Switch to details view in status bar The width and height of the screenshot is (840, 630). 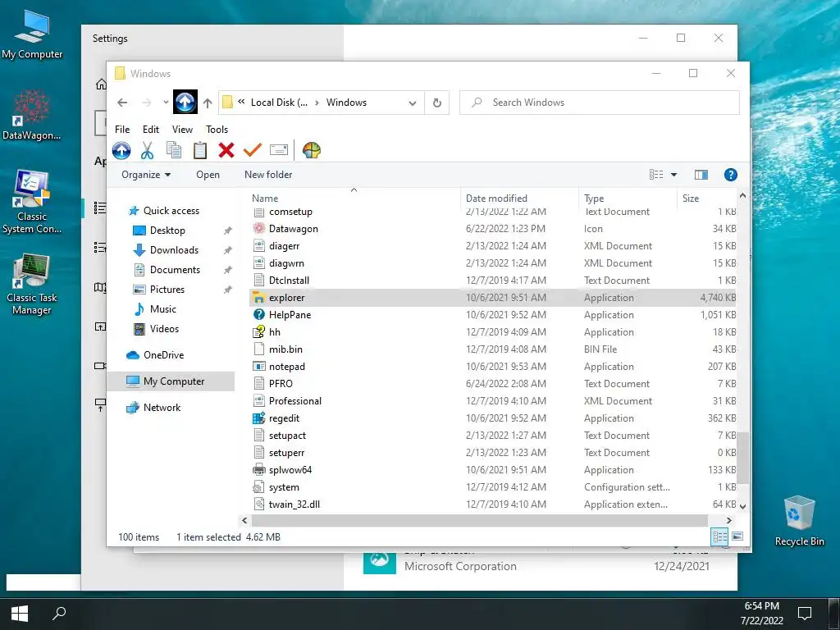pyautogui.click(x=719, y=536)
